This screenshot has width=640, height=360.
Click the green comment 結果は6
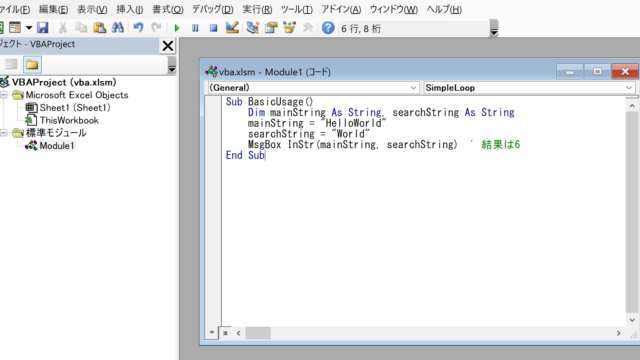pyautogui.click(x=500, y=144)
